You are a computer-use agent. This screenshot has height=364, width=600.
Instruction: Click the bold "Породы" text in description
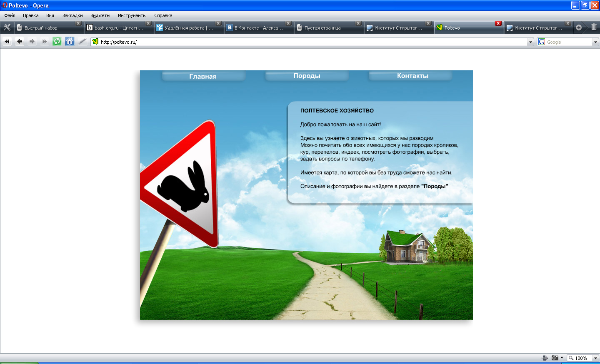pos(435,186)
